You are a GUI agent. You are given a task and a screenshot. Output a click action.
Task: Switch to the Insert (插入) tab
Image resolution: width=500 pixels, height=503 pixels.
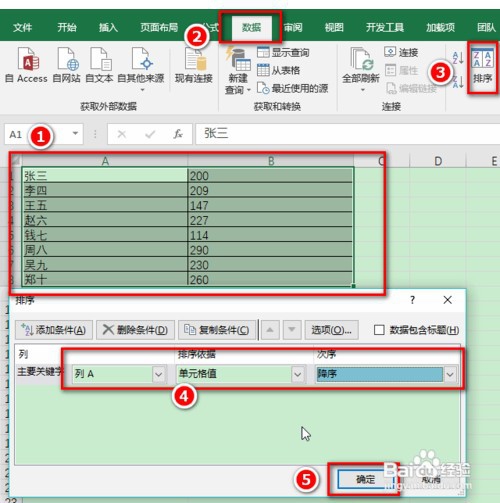(108, 27)
